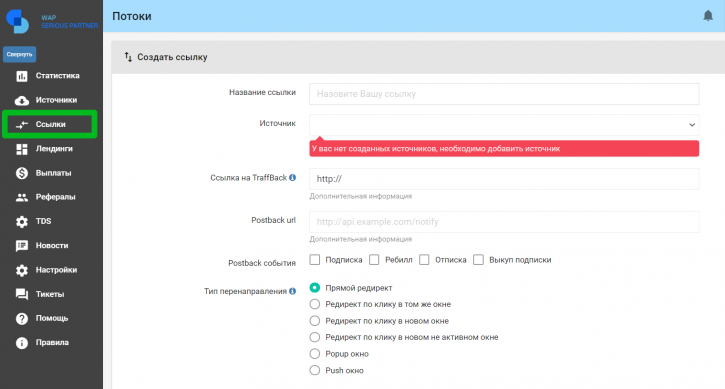725x389 pixels.
Task: Click the Источники cloud download icon
Action: point(22,100)
